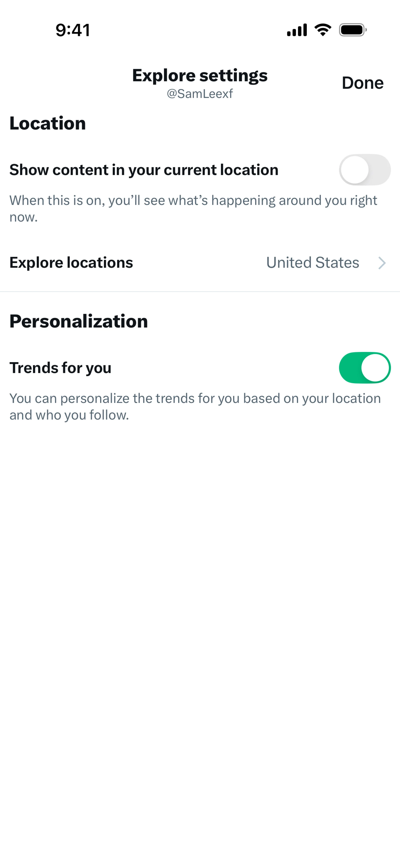
Task: Open the Explore locations chevron arrow
Action: 382,263
